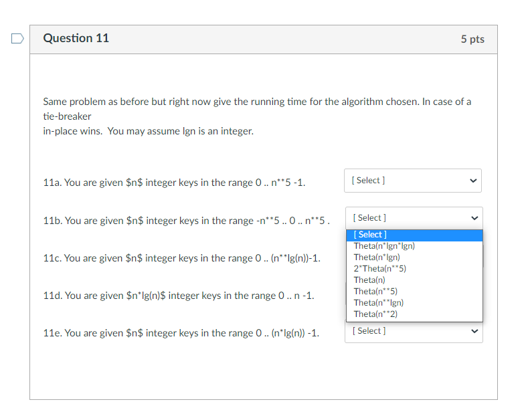This screenshot has height=420, width=526.
Task: Click the 11a dropdown chevron arrow
Action: coord(473,181)
